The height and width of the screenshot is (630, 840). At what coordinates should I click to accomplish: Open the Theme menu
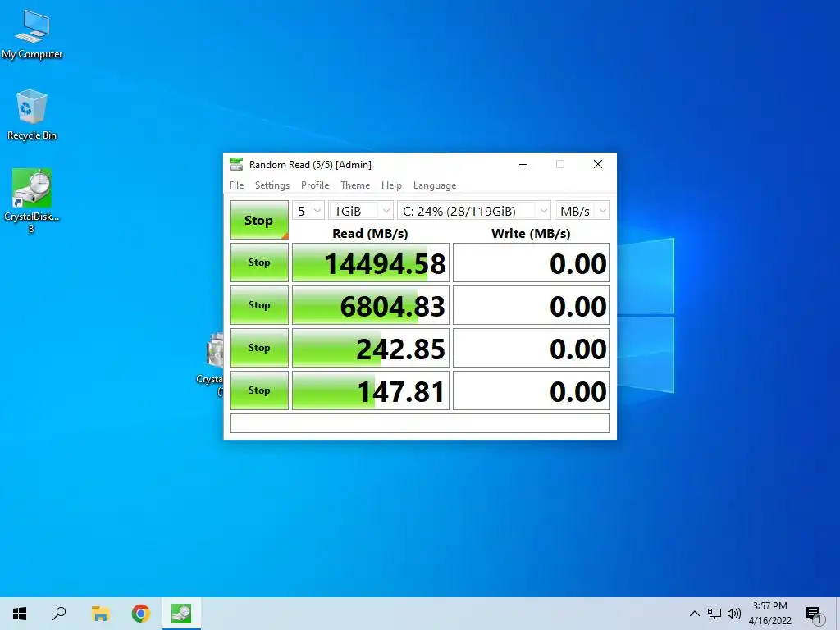(355, 185)
